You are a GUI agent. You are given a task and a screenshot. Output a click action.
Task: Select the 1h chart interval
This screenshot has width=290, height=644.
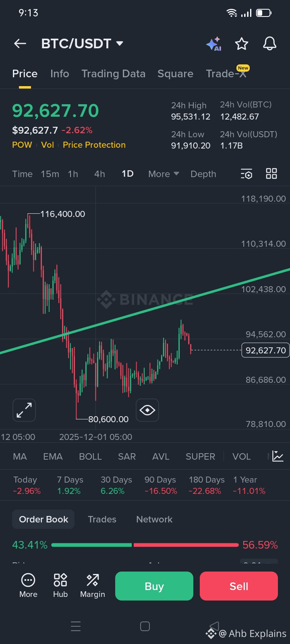pos(73,174)
